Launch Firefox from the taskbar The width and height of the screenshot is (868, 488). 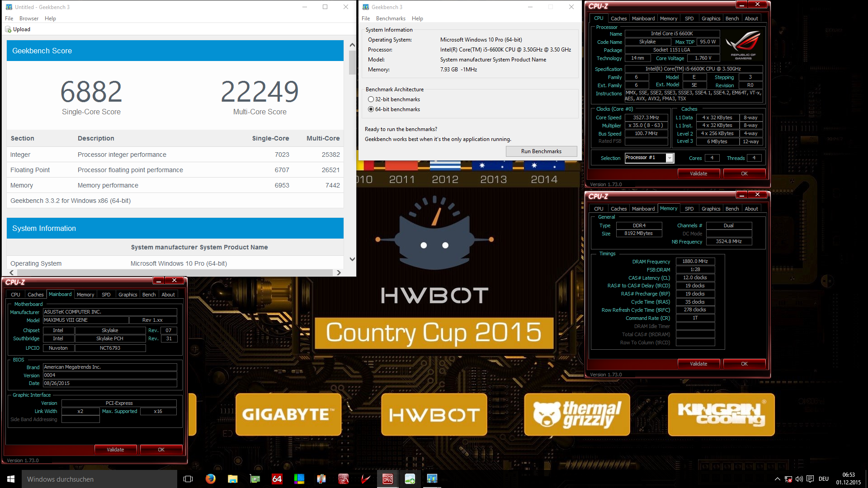(x=210, y=479)
